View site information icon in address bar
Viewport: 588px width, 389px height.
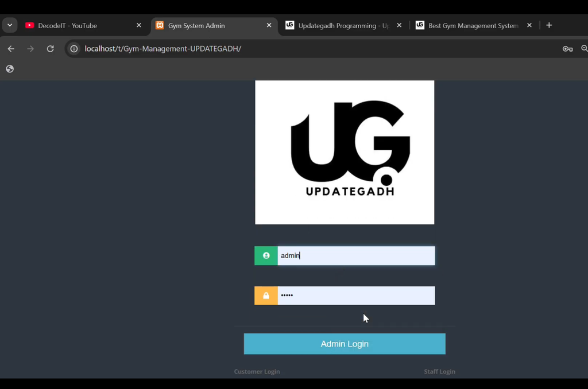pos(74,49)
